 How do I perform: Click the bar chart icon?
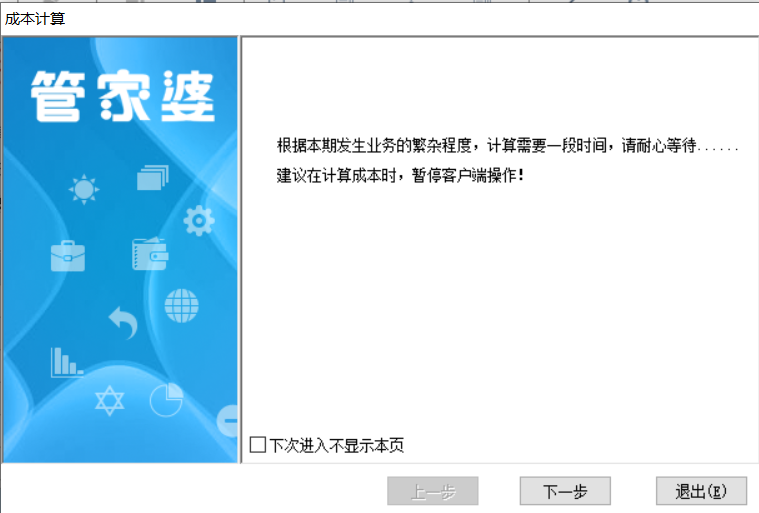(67, 362)
